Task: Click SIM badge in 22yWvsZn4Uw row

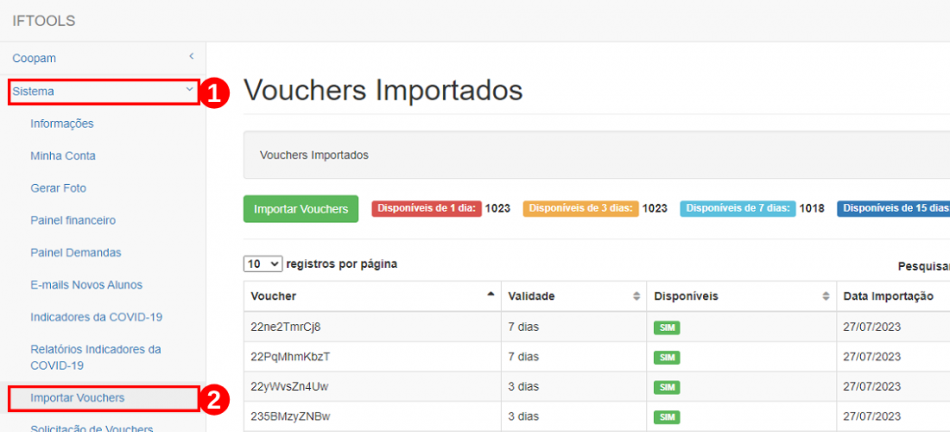Action: [666, 387]
